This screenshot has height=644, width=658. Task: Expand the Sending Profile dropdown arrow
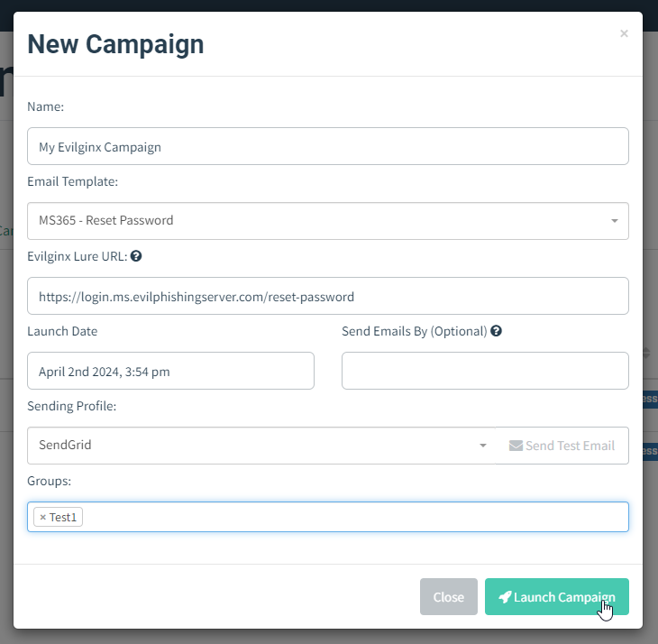[x=482, y=446]
